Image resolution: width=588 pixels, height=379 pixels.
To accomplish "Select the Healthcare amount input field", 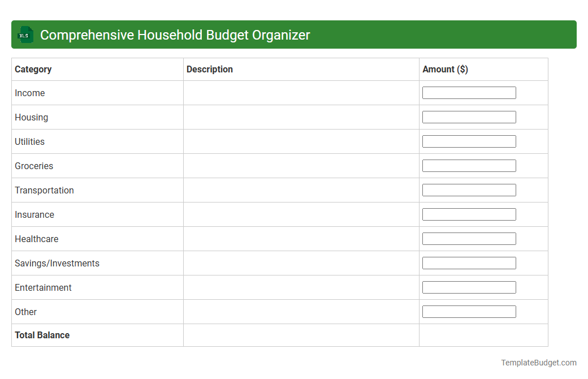I will (469, 238).
